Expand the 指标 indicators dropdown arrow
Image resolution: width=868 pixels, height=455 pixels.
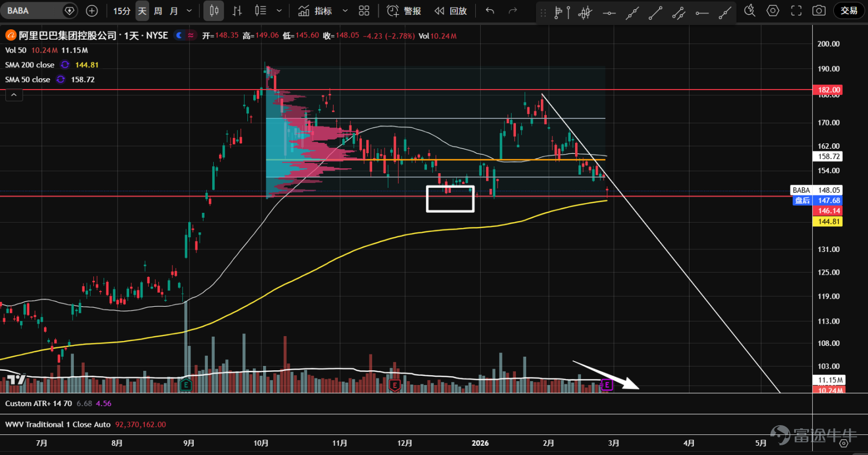344,11
